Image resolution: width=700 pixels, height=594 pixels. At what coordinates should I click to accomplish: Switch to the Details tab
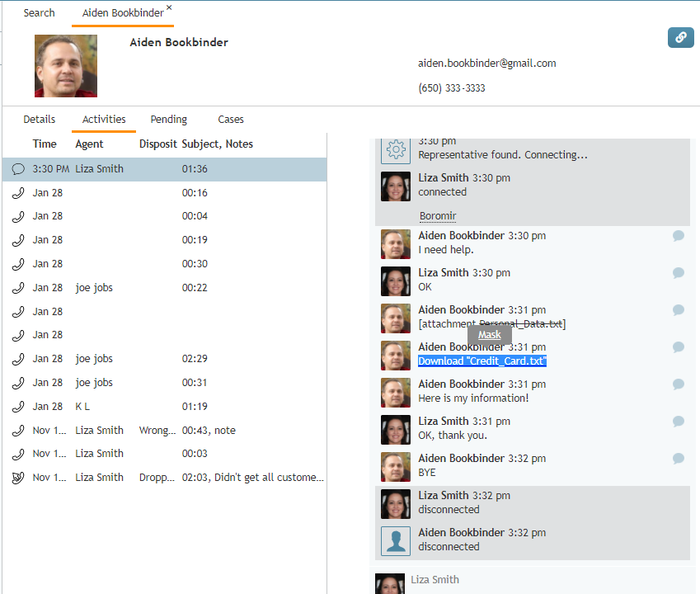pos(40,120)
